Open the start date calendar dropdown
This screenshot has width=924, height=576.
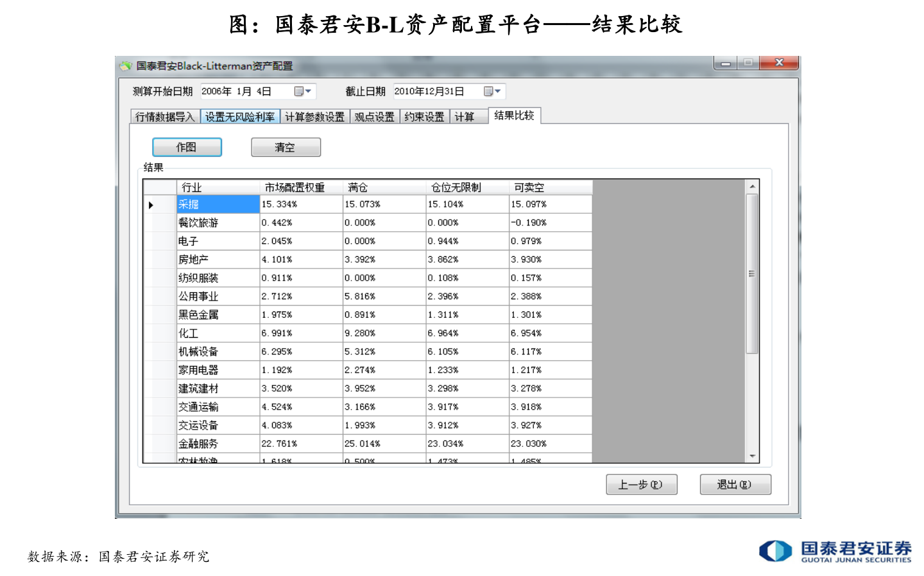click(302, 91)
